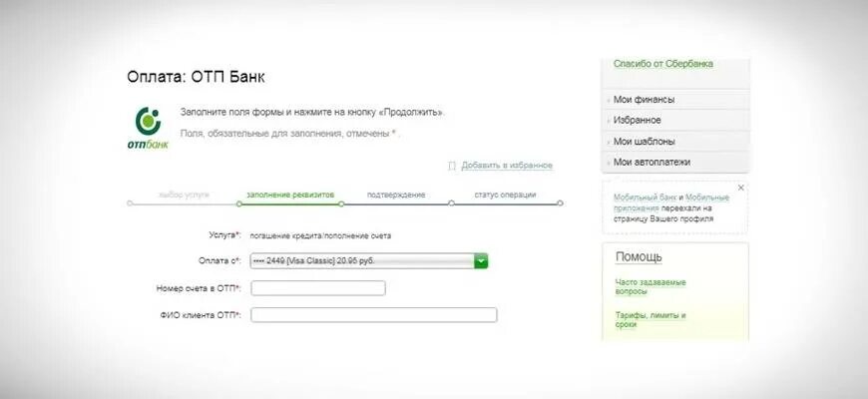Open the Мобильный банк link
The image size is (868, 399).
click(645, 198)
